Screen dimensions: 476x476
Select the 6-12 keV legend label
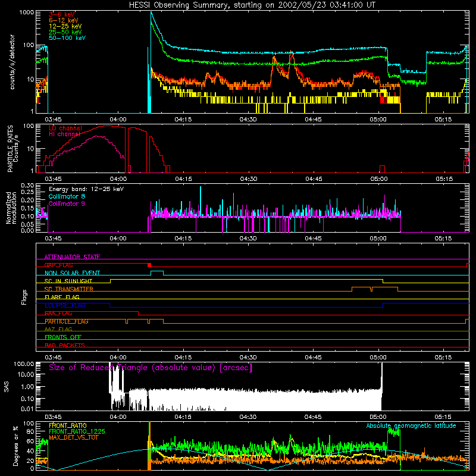point(64,20)
